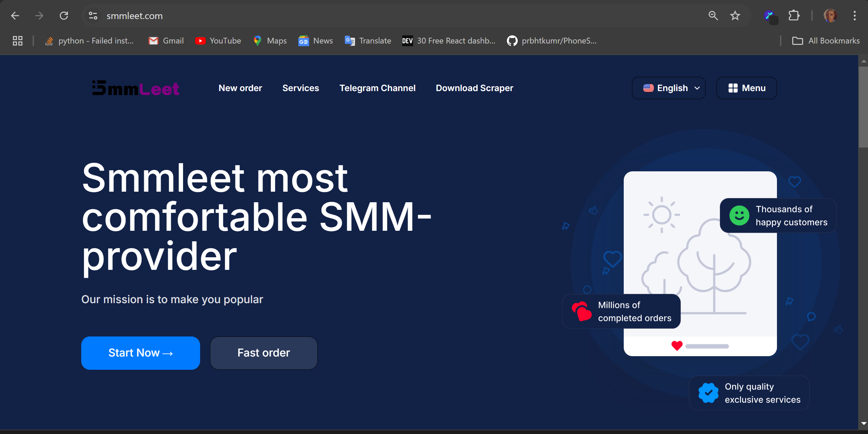Image resolution: width=868 pixels, height=434 pixels.
Task: Click the tree illustration card
Action: tap(700, 264)
